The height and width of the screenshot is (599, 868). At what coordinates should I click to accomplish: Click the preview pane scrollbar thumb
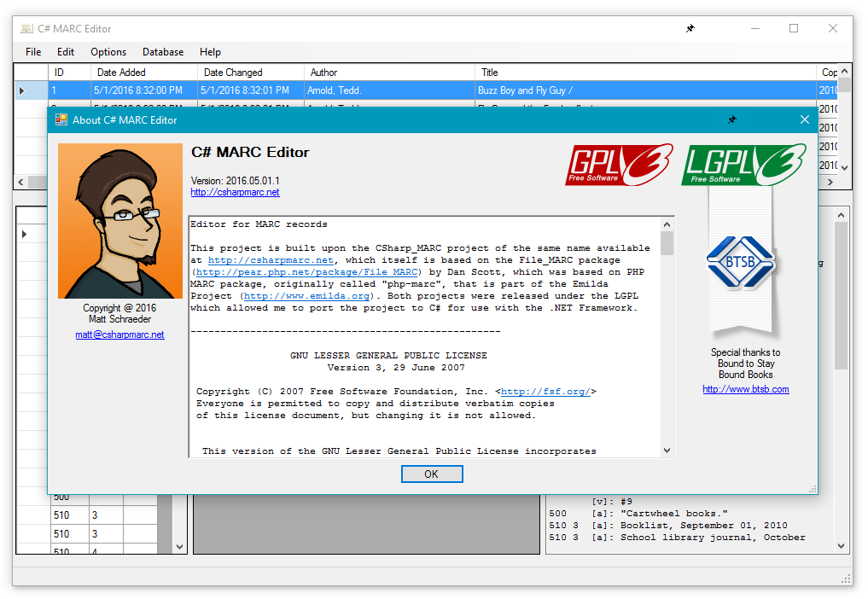click(x=841, y=295)
